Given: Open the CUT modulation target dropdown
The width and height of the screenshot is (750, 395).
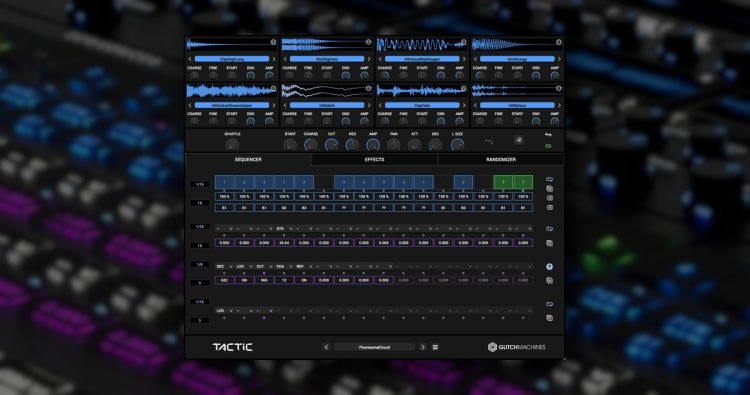Looking at the screenshot, I should coord(264,267).
